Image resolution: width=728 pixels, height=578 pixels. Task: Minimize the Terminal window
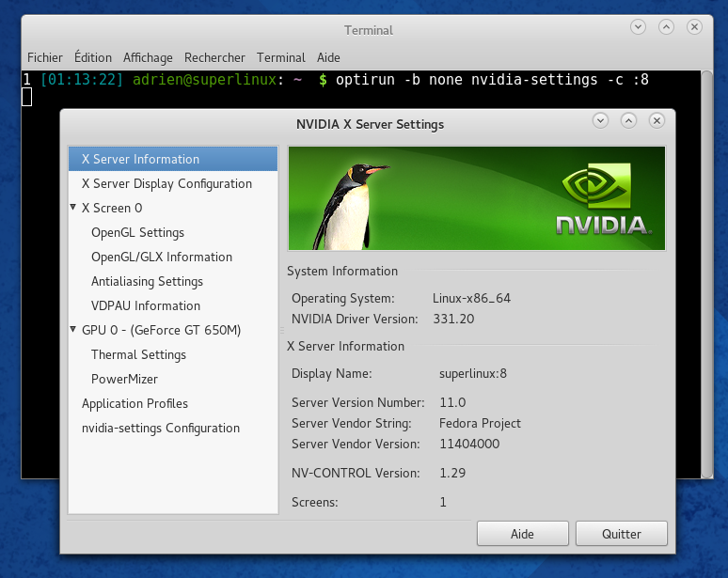[x=638, y=27]
